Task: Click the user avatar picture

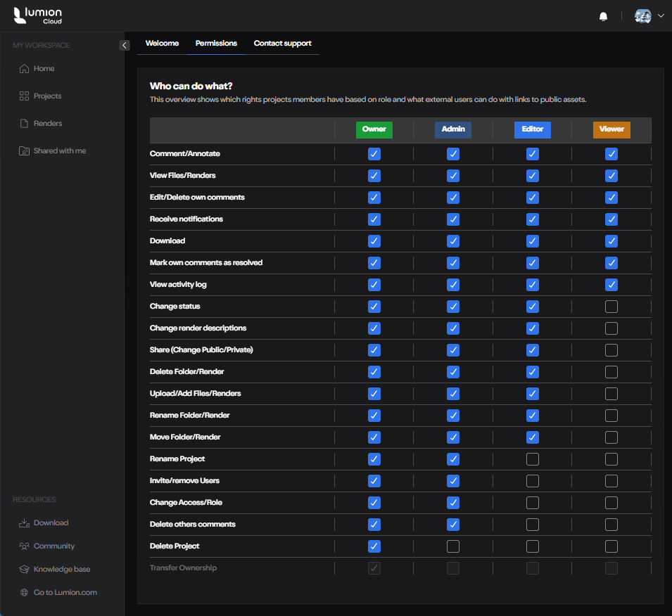Action: pos(642,16)
